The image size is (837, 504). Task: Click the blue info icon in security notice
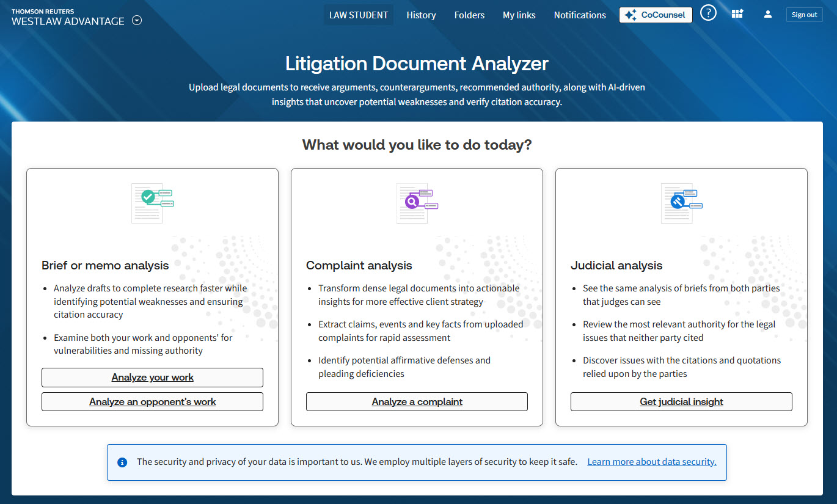(x=122, y=462)
